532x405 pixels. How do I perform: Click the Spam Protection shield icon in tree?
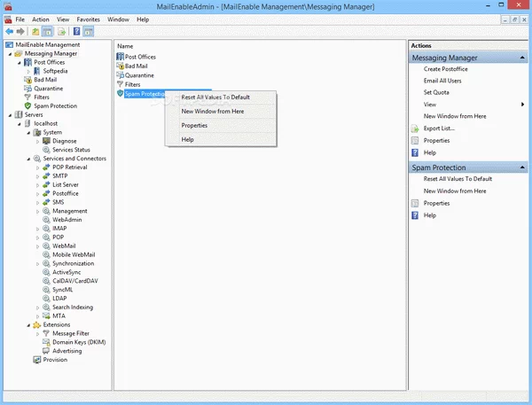27,105
